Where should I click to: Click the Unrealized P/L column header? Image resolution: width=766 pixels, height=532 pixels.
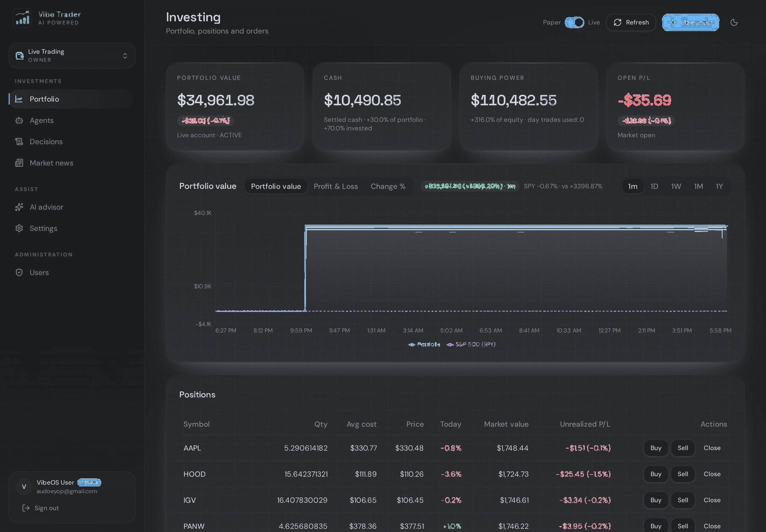585,424
